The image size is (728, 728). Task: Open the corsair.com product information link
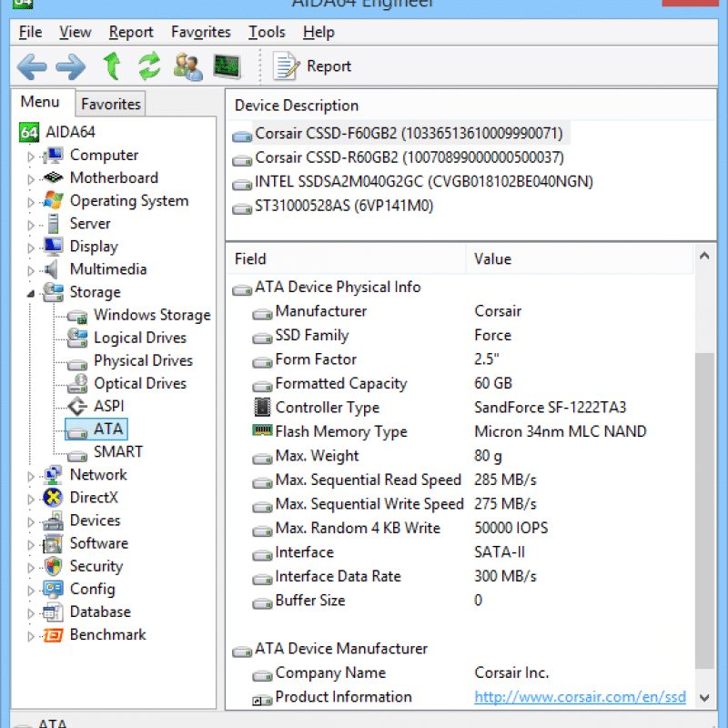pos(580,697)
